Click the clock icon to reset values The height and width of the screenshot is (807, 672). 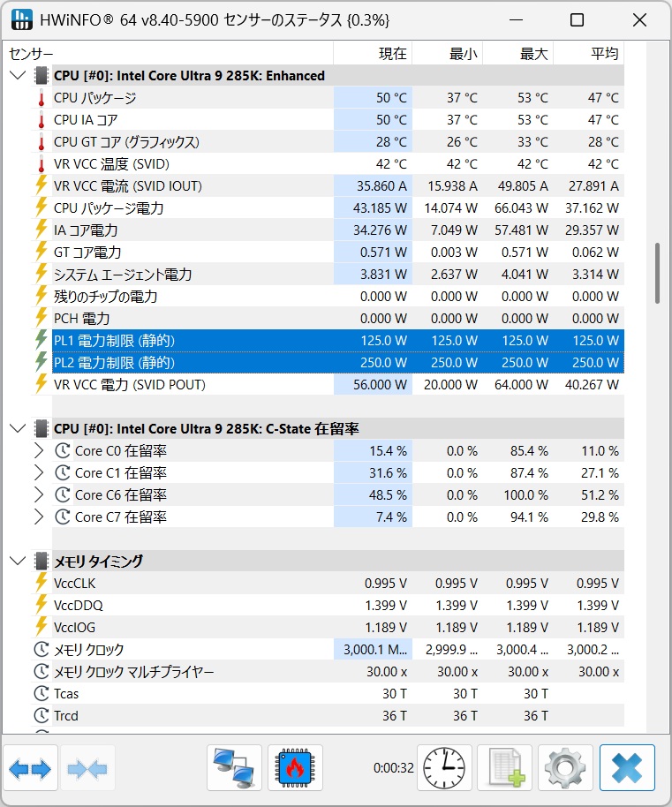pyautogui.click(x=443, y=767)
